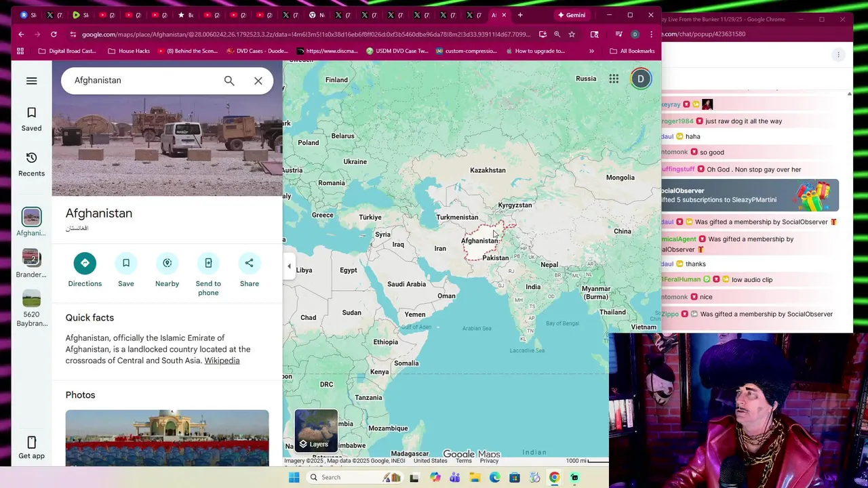This screenshot has width=868, height=488.
Task: Open the Chrome profile avatar in toolbar
Action: coord(635,34)
